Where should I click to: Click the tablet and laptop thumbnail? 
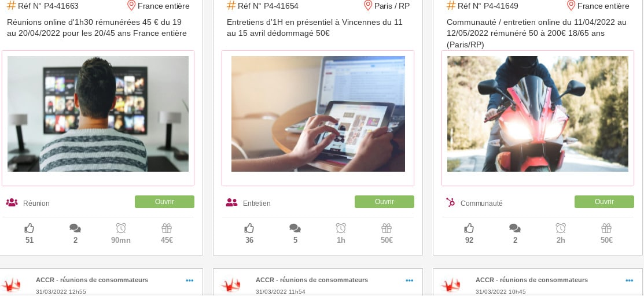click(x=318, y=114)
